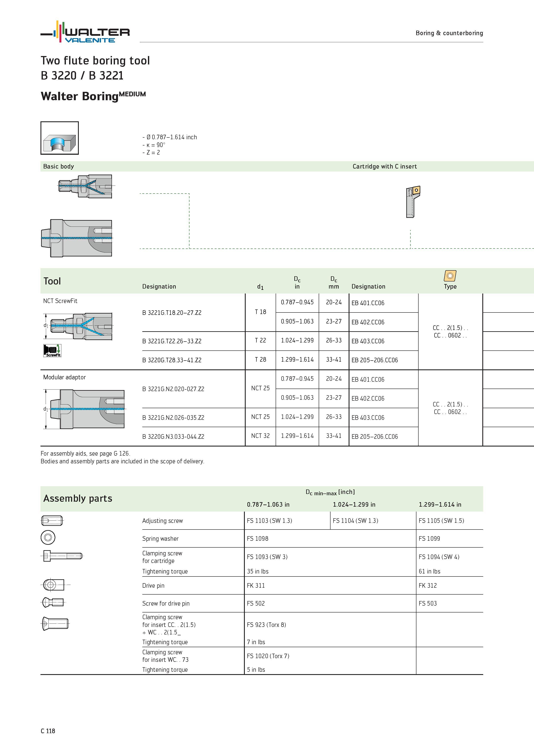This screenshot has height=756, width=534.
Task: Select part number 'FS 1103 (SW 1.3)'
Action: pos(269,521)
